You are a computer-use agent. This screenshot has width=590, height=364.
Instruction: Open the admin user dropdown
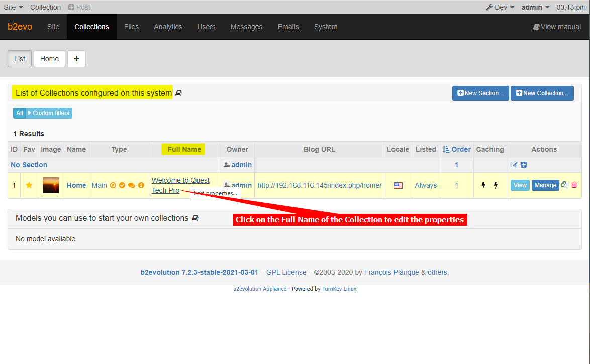point(535,7)
